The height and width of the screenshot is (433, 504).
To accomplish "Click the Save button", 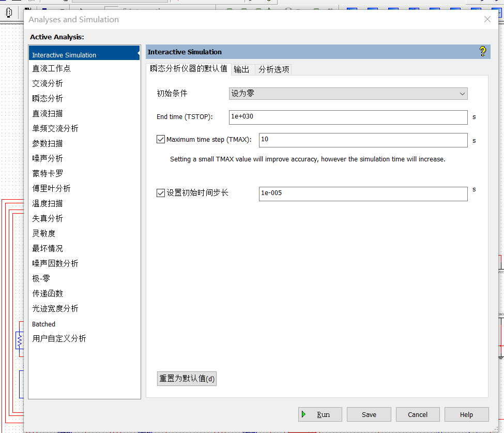I will [369, 414].
